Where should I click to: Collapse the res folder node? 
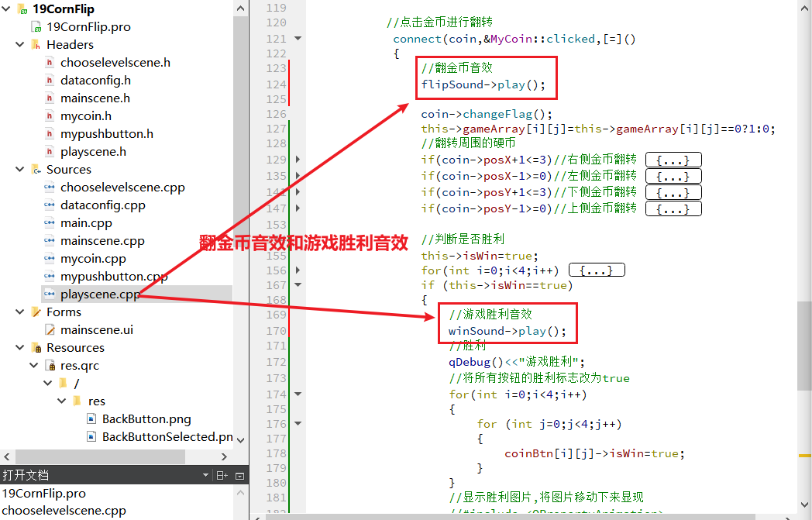[x=62, y=401]
